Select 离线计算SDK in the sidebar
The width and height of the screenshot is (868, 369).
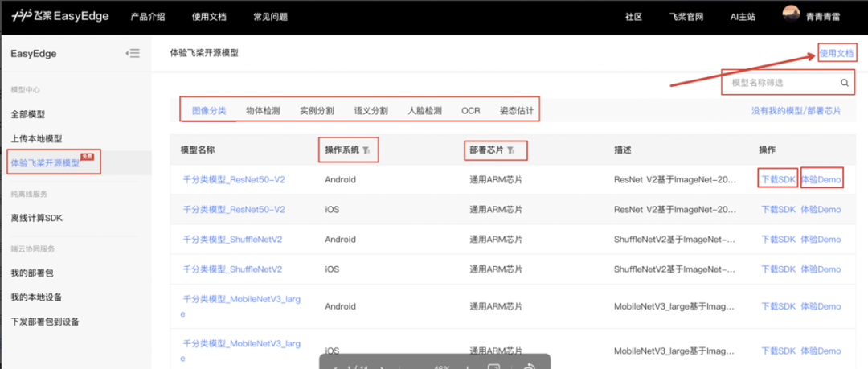coord(36,218)
